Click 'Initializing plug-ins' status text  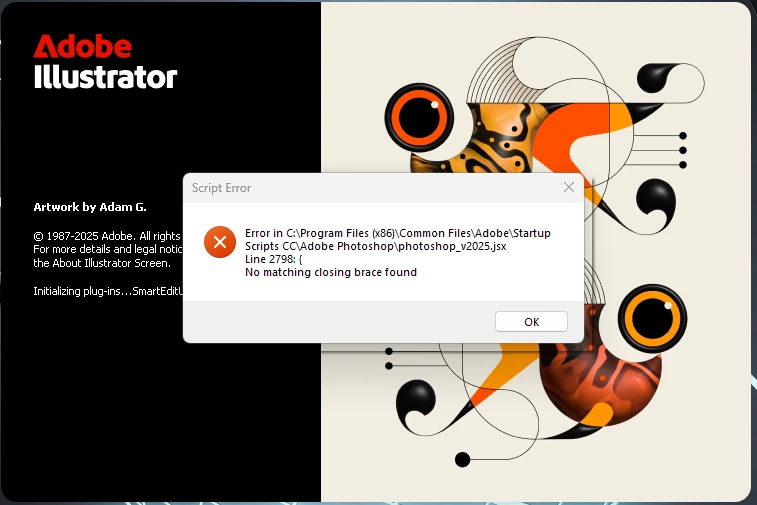pos(108,291)
